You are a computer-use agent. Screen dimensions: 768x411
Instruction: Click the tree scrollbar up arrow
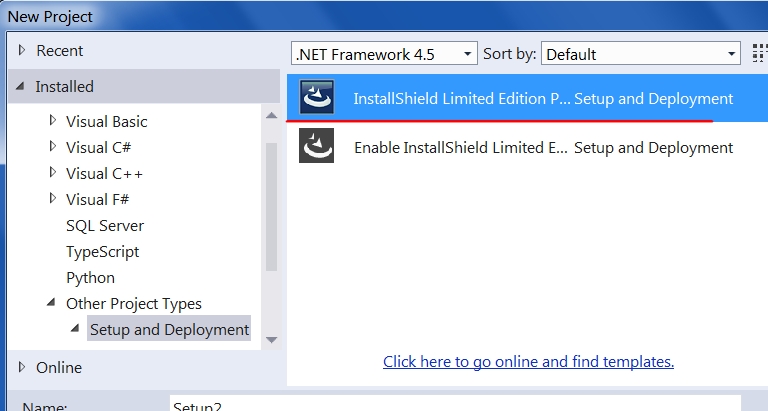pos(271,116)
